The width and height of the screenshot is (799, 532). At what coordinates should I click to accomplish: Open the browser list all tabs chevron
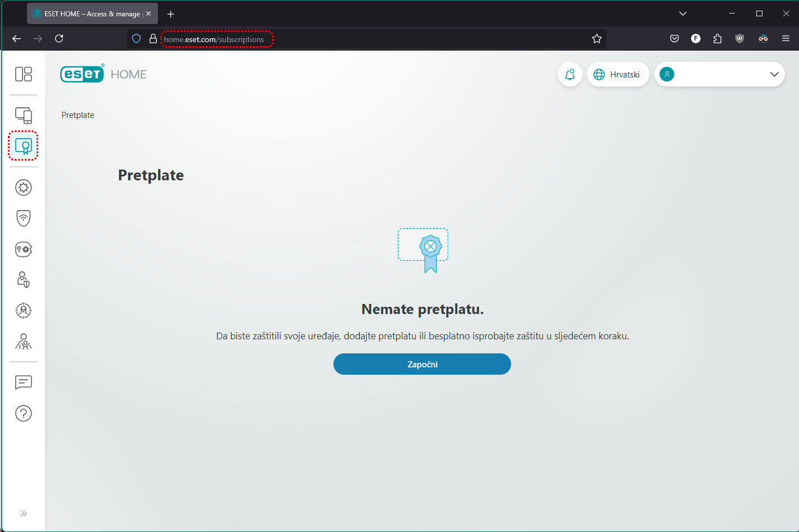[683, 13]
